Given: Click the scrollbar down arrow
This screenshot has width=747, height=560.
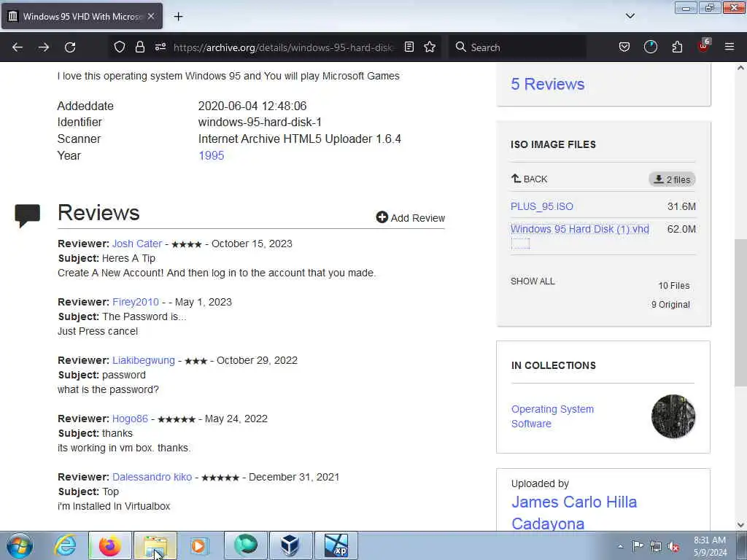Looking at the screenshot, I should coord(740,525).
